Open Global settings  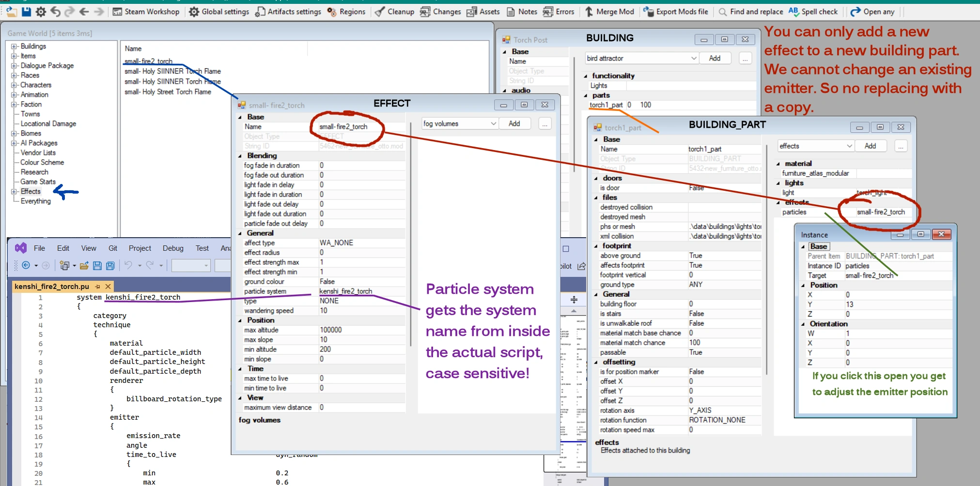(219, 12)
